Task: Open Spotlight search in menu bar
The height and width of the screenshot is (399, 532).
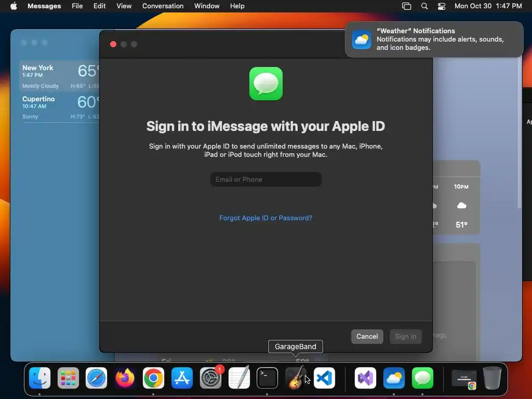Action: (424, 6)
